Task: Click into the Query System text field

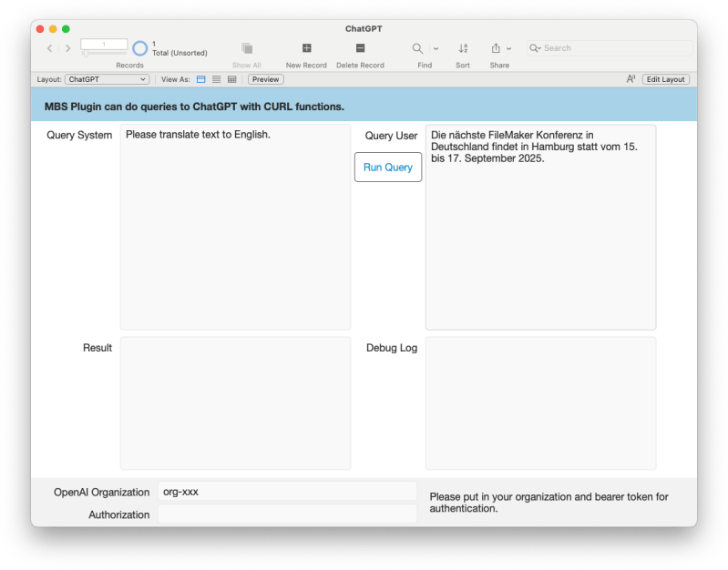Action: [x=235, y=227]
